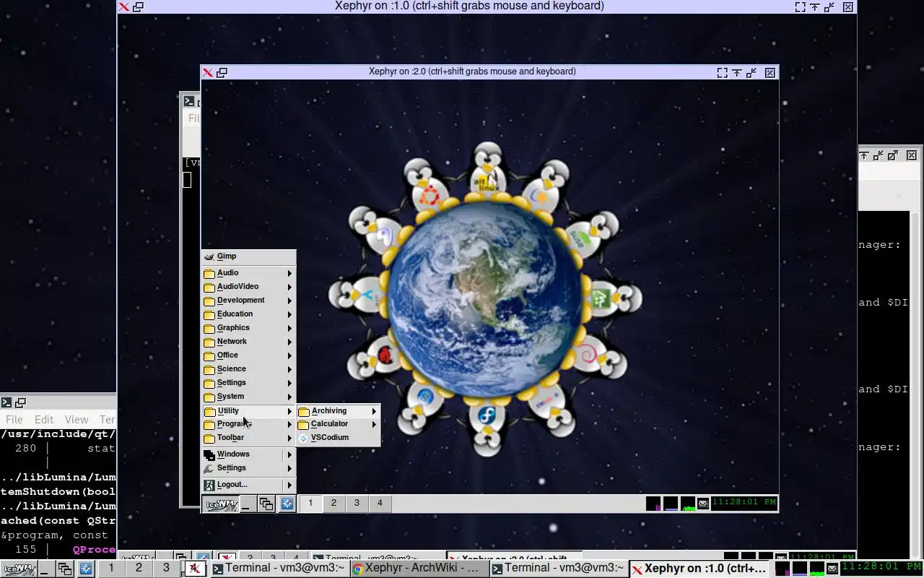Screen dimensions: 924x578
Task: Activate Xephyr on :1.0 taskbar button
Action: pos(698,569)
